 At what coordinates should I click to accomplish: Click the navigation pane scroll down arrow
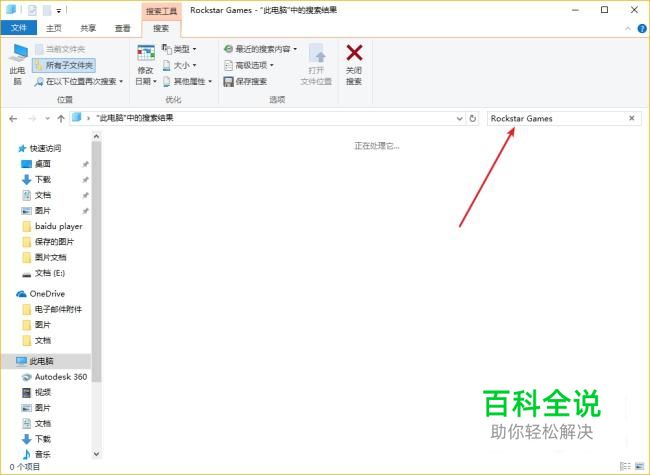click(x=96, y=454)
